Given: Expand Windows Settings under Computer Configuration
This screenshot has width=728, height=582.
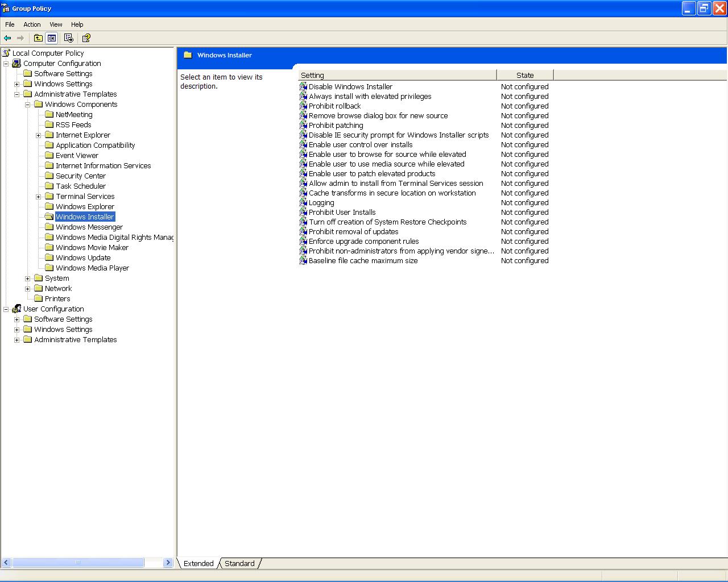Looking at the screenshot, I should [x=17, y=84].
